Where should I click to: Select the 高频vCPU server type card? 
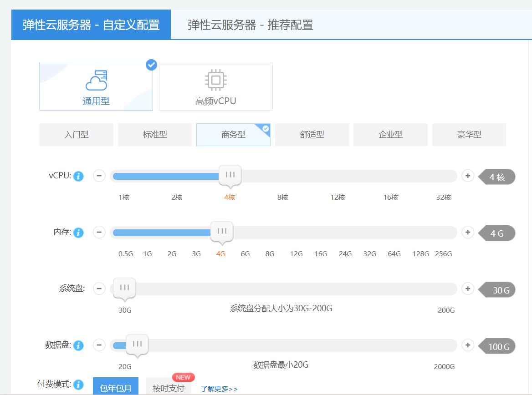(x=216, y=86)
